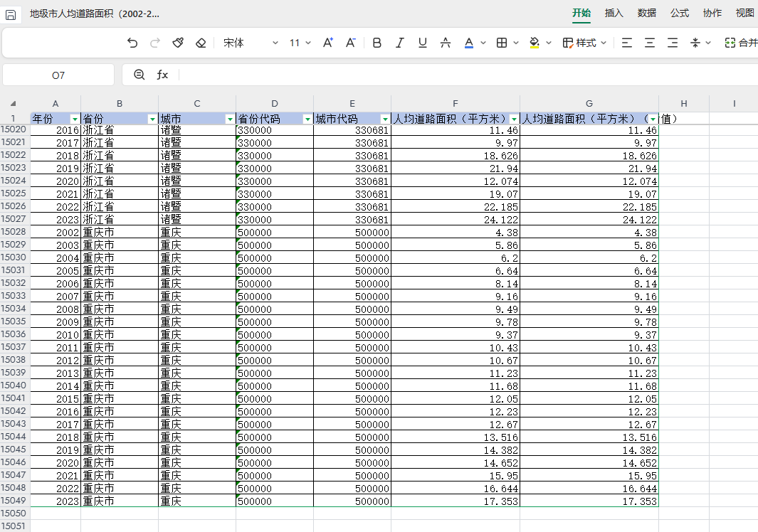The width and height of the screenshot is (758, 532).
Task: Click the strikethrough text icon
Action: click(x=446, y=43)
